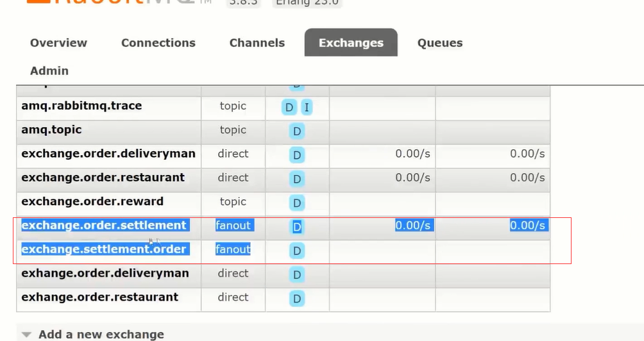Screen dimensions: 644x341
Task: Click the durable badge in amq.topic row
Action: [x=297, y=131]
